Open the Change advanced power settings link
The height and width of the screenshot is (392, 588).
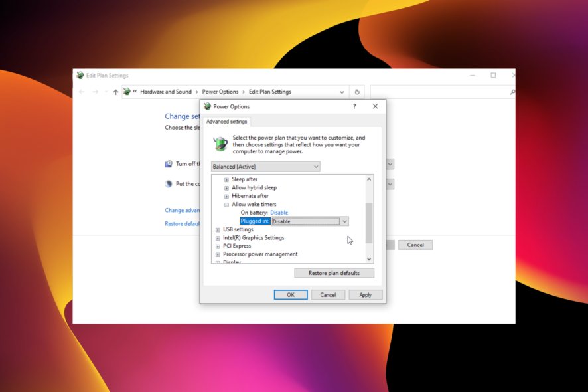(183, 210)
